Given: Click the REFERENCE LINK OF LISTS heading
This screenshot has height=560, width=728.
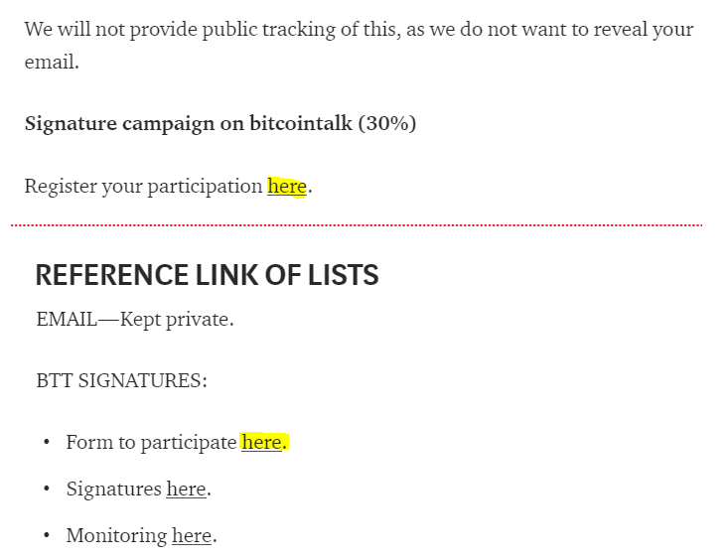Looking at the screenshot, I should 207,274.
